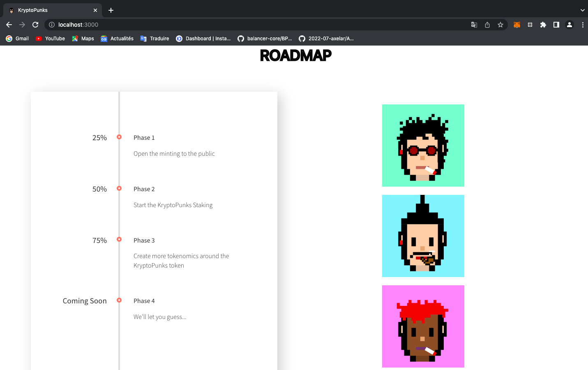Open the extension icon next to MetaMask
588x370 pixels.
[530, 25]
